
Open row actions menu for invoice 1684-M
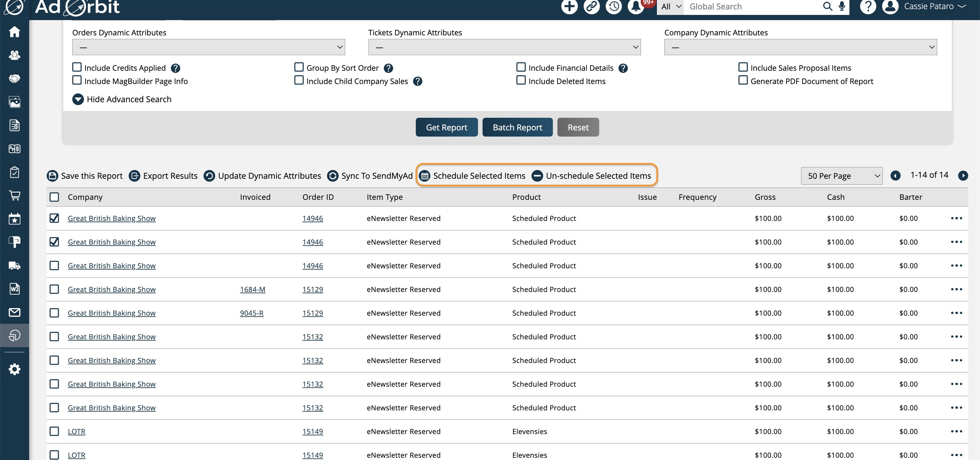956,289
